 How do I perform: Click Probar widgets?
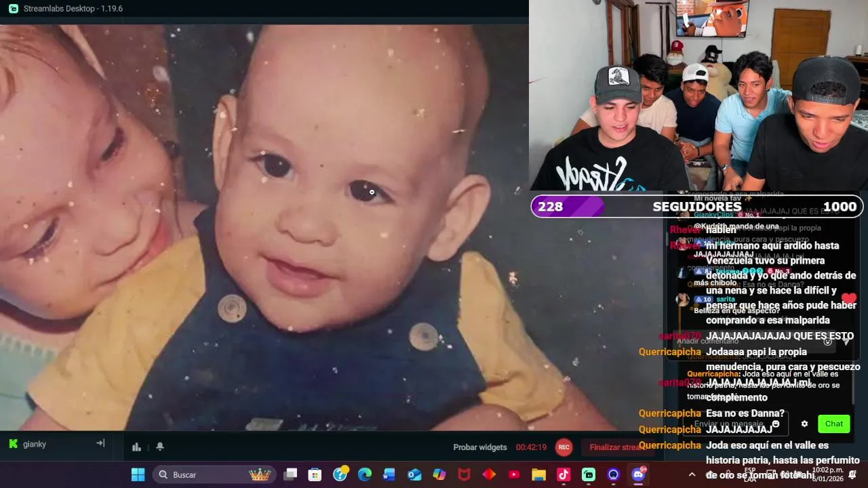pyautogui.click(x=480, y=447)
